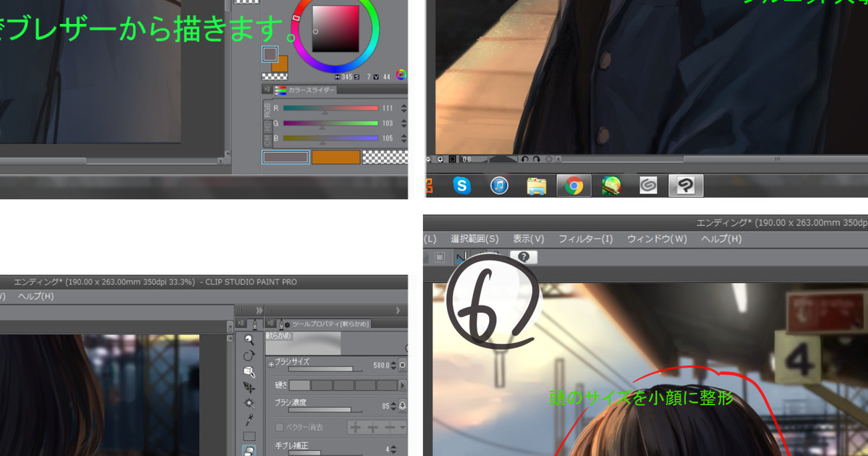Click the blue B color slider
The height and width of the screenshot is (456, 868).
[x=331, y=138]
